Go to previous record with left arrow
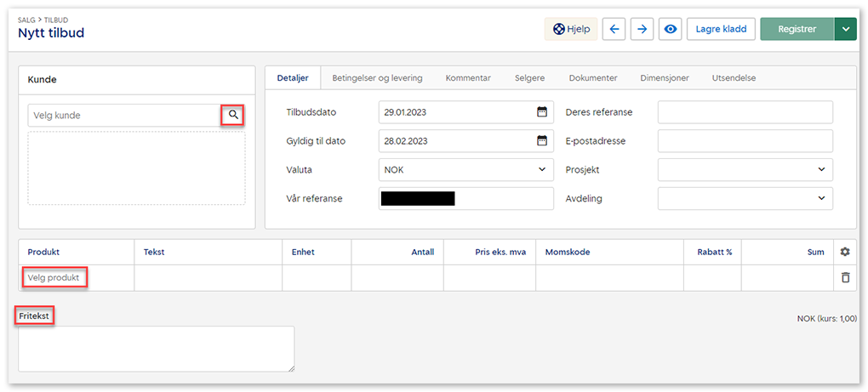This screenshot has height=392, width=868. coord(614,29)
